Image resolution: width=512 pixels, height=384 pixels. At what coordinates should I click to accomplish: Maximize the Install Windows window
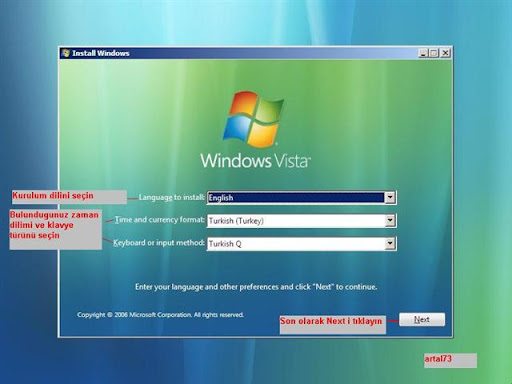(434, 53)
